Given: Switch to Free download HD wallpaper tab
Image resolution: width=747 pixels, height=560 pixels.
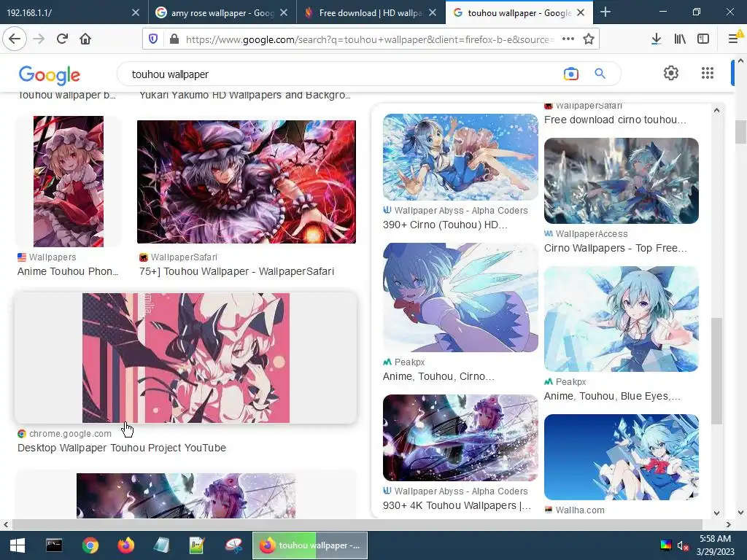Looking at the screenshot, I should [x=363, y=13].
